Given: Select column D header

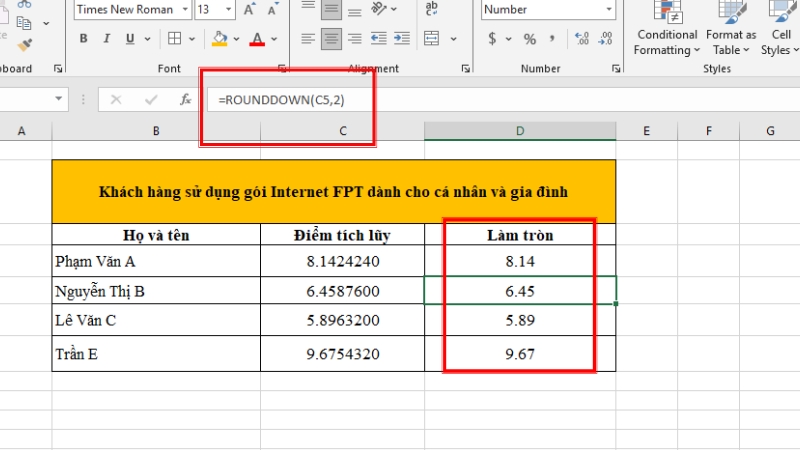Looking at the screenshot, I should tap(520, 131).
